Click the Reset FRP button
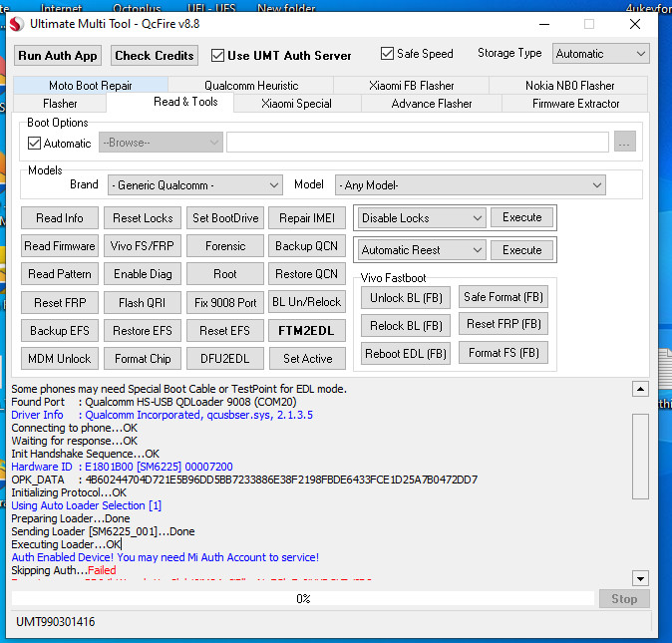This screenshot has width=672, height=643. (x=60, y=302)
